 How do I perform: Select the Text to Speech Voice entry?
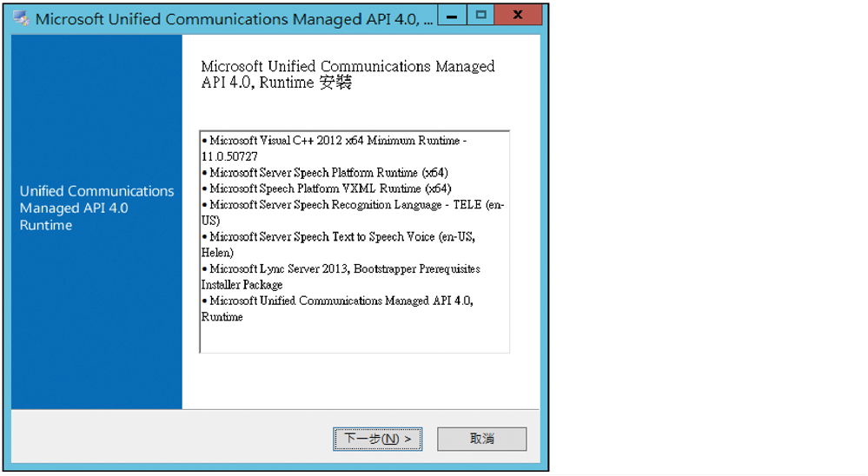click(x=338, y=245)
